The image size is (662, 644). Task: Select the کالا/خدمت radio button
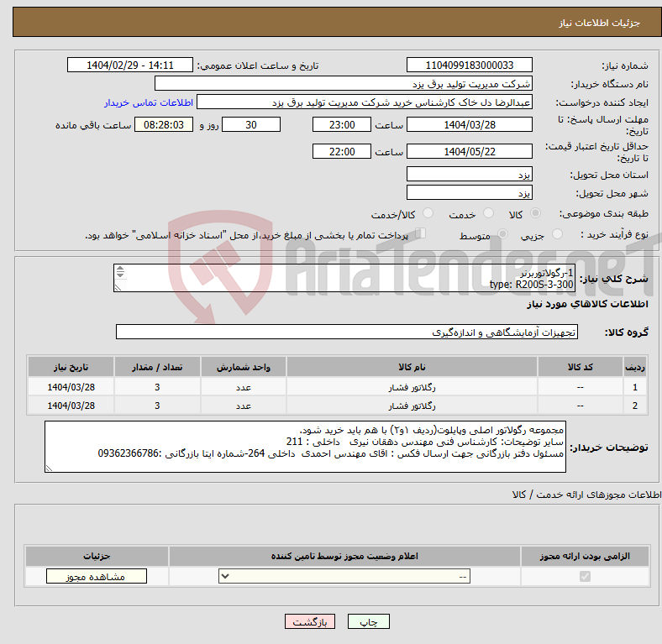pos(428,213)
